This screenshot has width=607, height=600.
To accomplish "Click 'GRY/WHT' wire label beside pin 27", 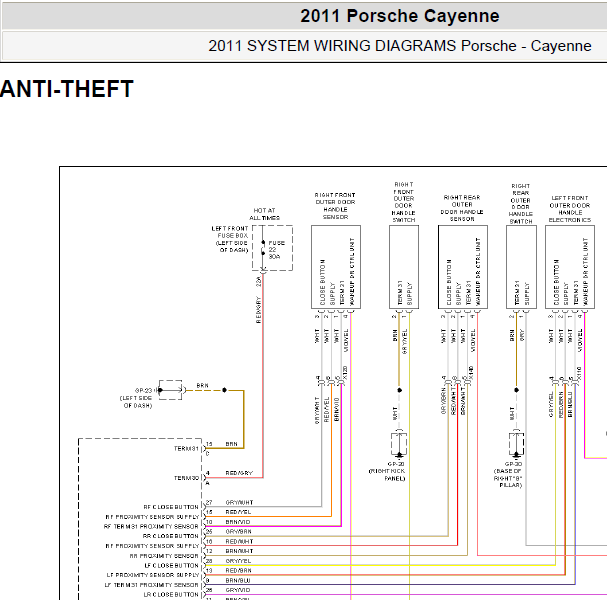I will [239, 502].
